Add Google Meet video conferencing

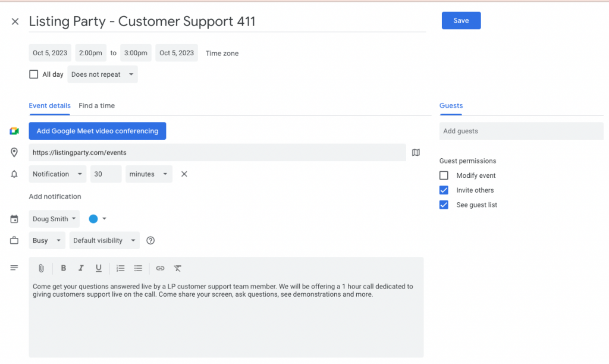click(x=98, y=131)
